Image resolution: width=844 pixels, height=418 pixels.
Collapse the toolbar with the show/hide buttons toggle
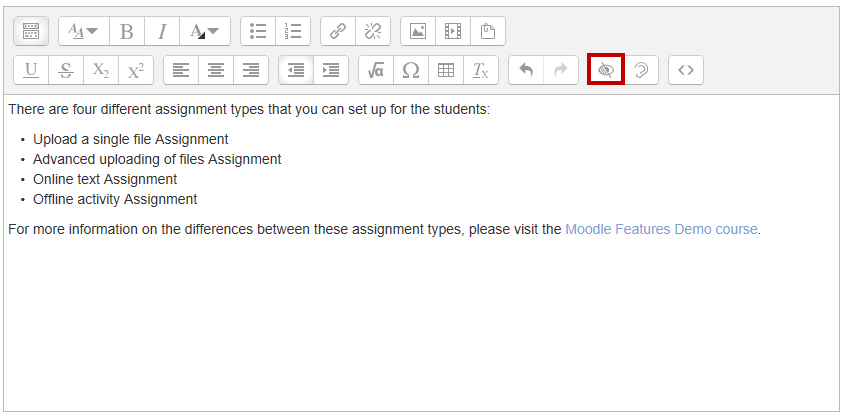point(31,31)
